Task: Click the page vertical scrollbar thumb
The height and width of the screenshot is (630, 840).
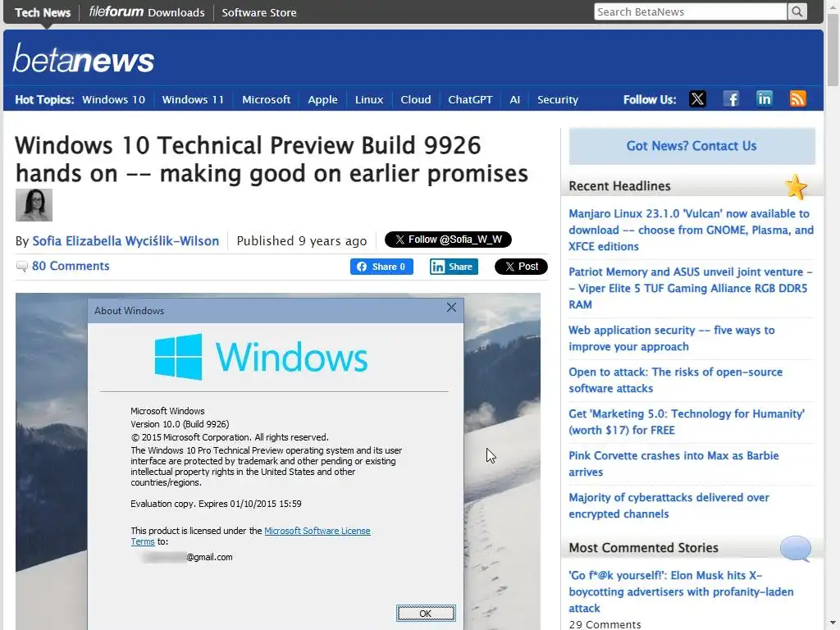Action: pyautogui.click(x=833, y=49)
